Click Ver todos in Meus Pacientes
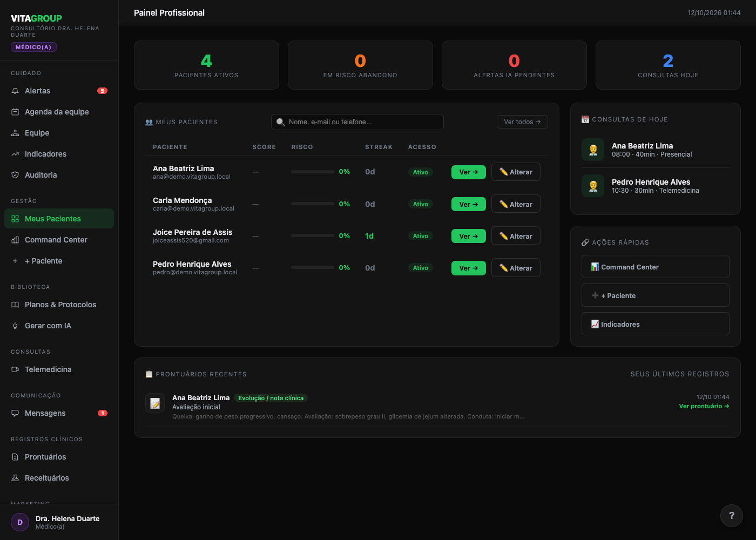Screen dimensions: 756x540 [522, 122]
